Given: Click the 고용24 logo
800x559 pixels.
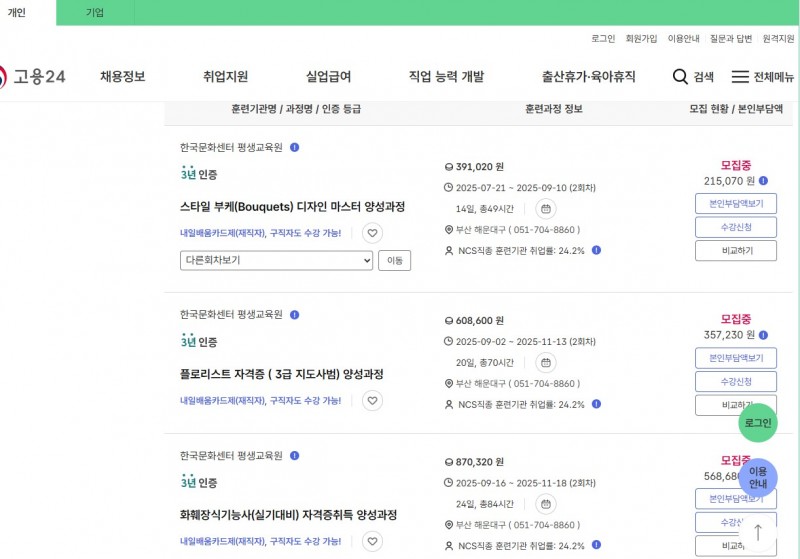Looking at the screenshot, I should pos(33,77).
